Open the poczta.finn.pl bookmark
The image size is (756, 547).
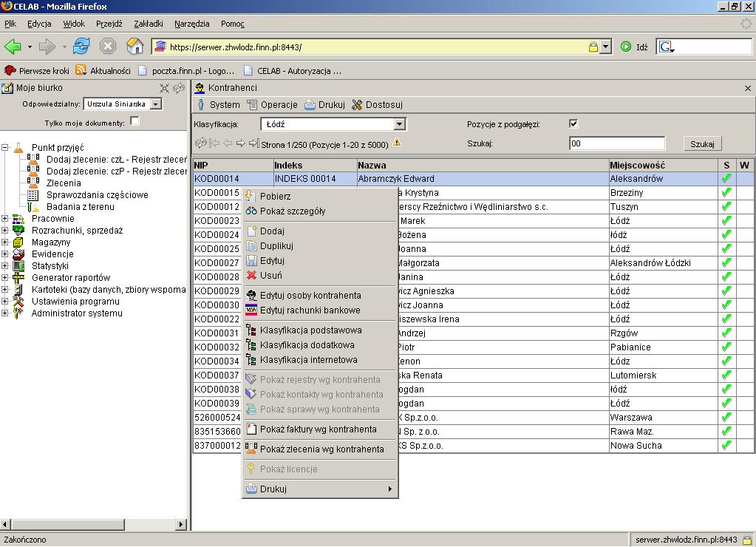click(x=186, y=71)
